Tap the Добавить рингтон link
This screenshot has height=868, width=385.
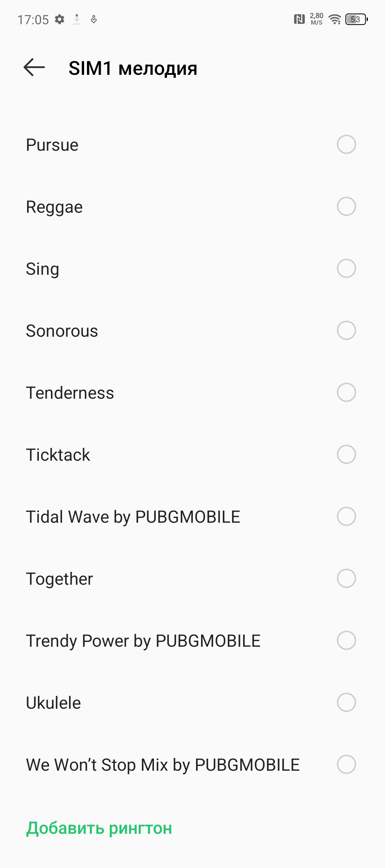pos(99,828)
